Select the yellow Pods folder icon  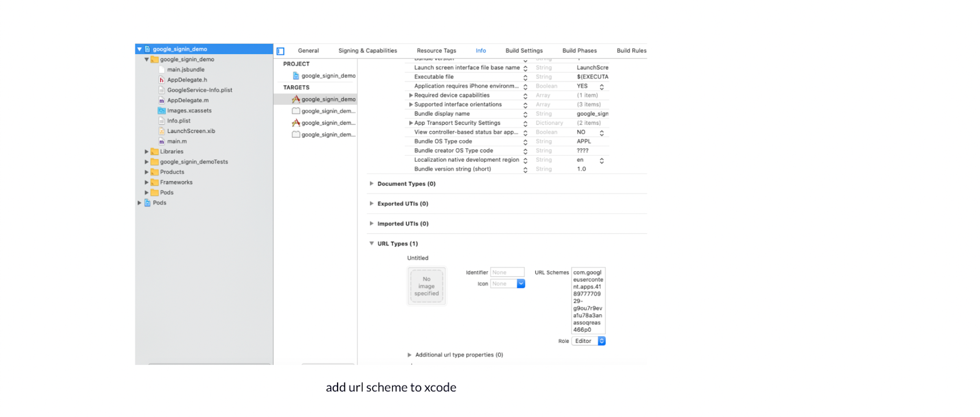click(x=154, y=193)
